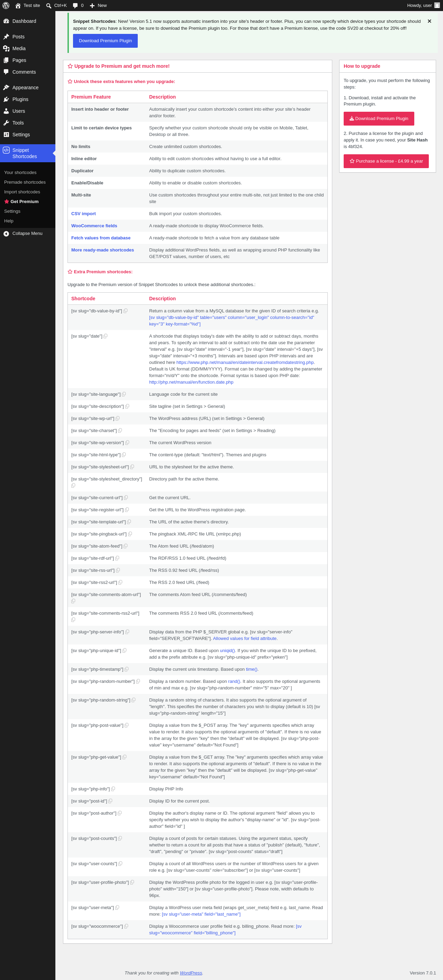
Task: Open the Plugins menu
Action: point(27,99)
